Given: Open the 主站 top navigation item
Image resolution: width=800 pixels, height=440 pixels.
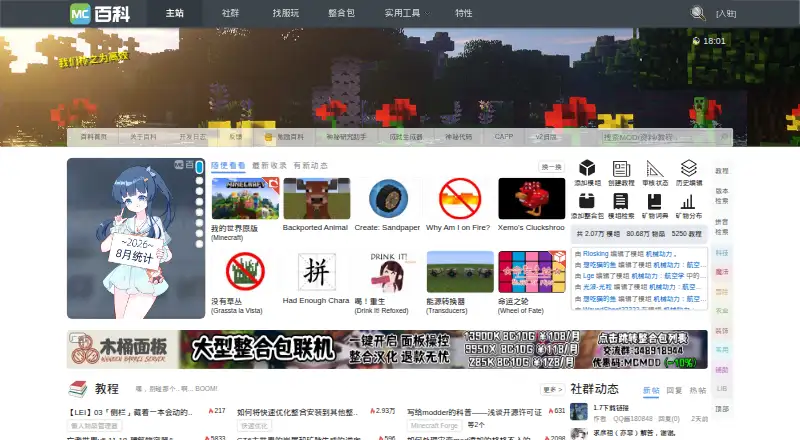Looking at the screenshot, I should (174, 13).
